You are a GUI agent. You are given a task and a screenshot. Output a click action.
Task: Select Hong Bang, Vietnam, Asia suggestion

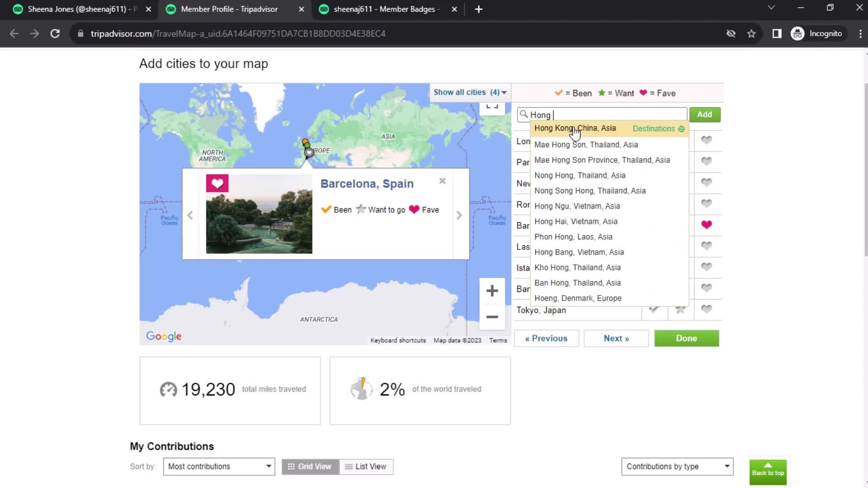coord(609,252)
